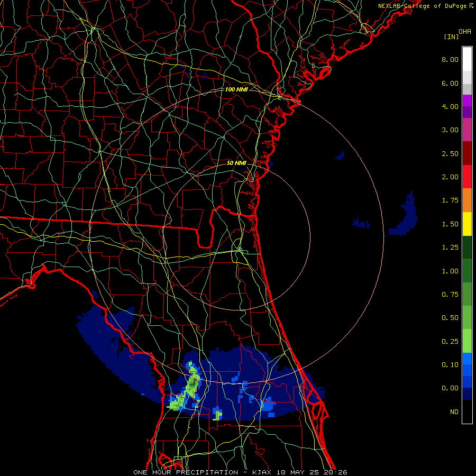
Task: Click the '50 NMI' range ring label
Action: (236, 163)
